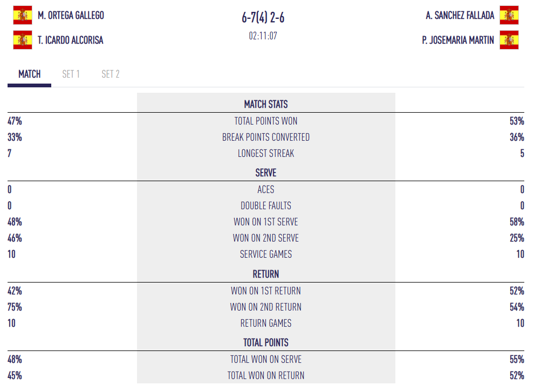
Task: Open player A. Sanchez Fallada's name
Action: pyautogui.click(x=460, y=16)
